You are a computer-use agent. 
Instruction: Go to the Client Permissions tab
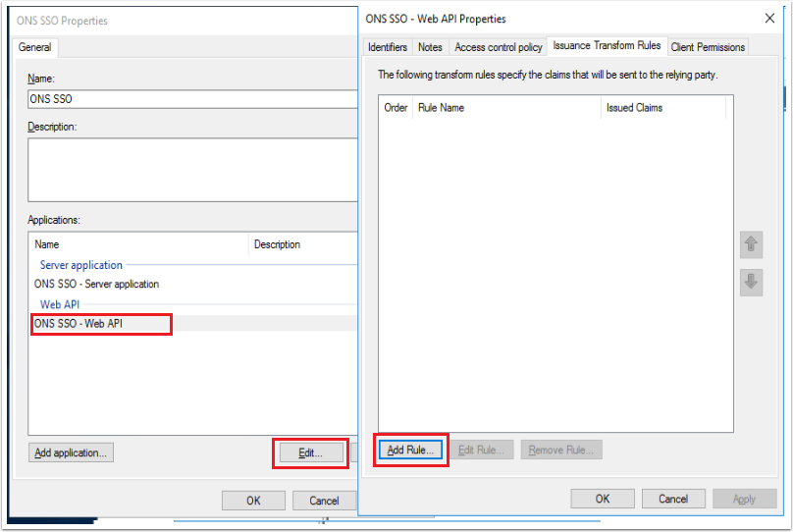tap(708, 47)
